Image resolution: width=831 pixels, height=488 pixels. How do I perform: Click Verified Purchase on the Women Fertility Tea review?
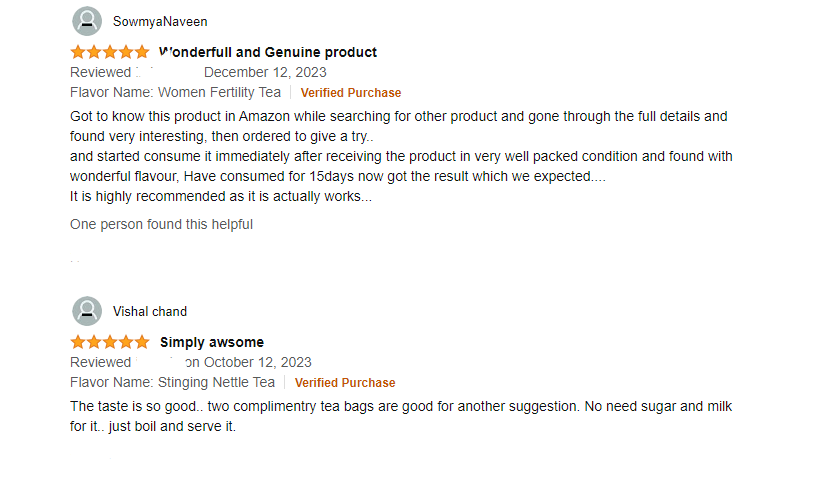[x=351, y=93]
